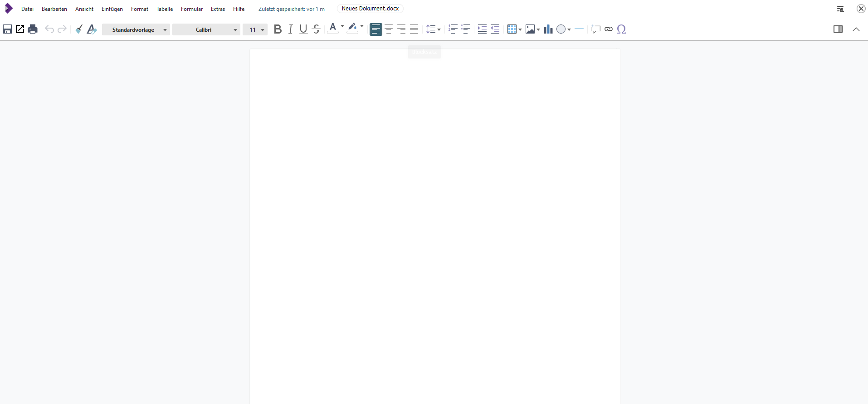
Task: Click the decrease indent icon
Action: [495, 29]
